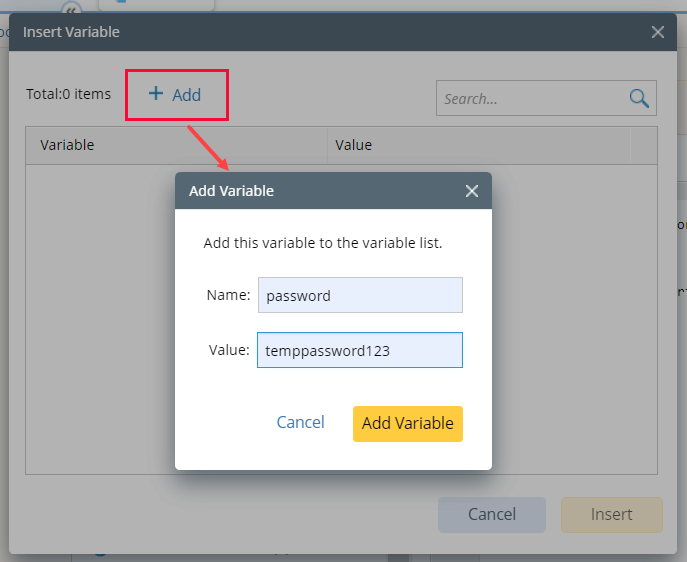Click the Name: label

(227, 296)
